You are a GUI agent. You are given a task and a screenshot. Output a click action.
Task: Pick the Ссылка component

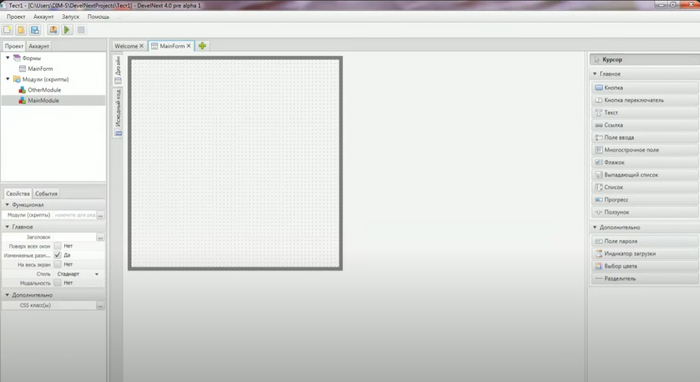pos(645,125)
